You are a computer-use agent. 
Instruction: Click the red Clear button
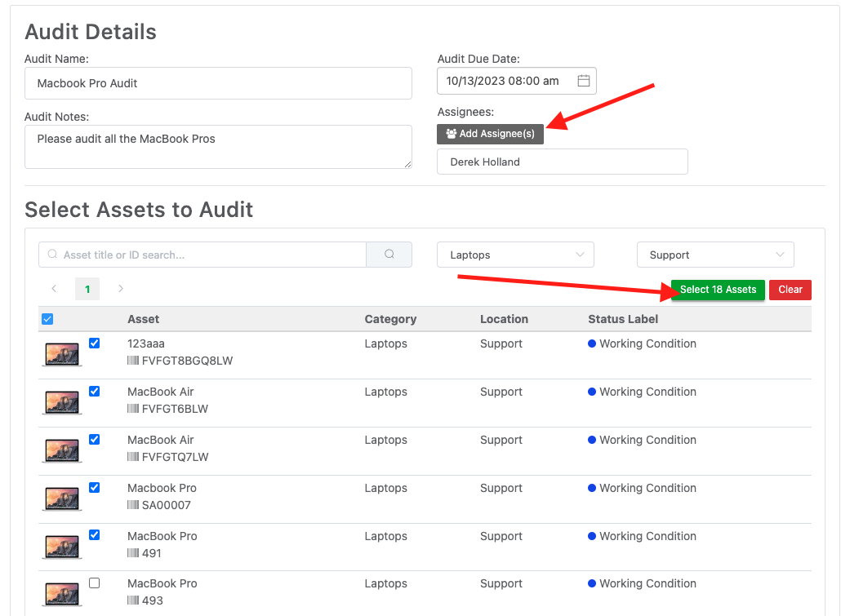pos(790,290)
